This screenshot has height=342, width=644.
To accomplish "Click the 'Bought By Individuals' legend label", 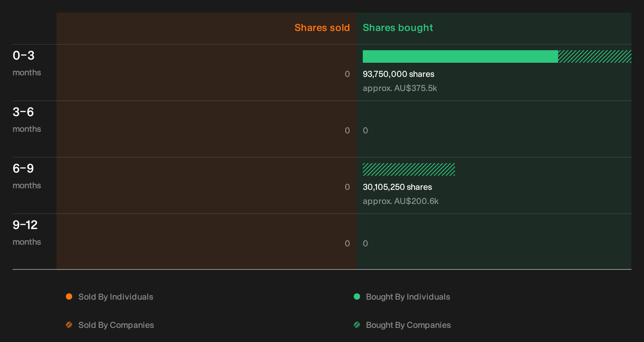I will pos(408,297).
